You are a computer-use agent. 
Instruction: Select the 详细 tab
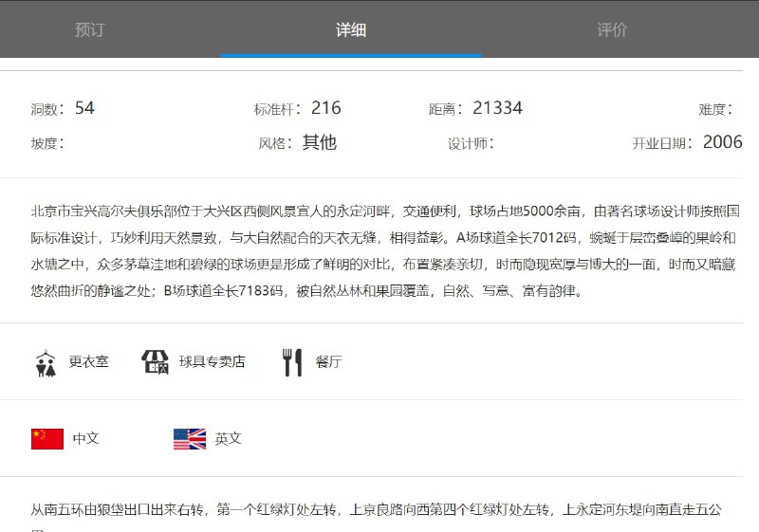(x=351, y=30)
